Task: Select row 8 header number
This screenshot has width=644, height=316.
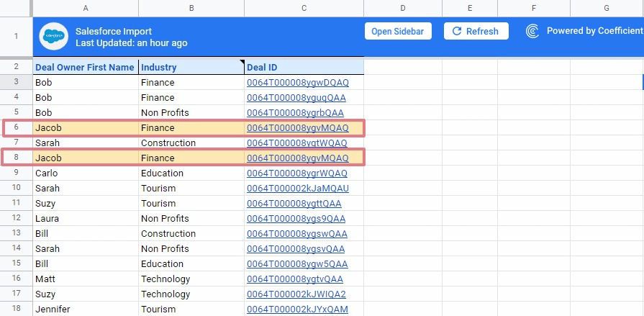Action: pos(16,158)
